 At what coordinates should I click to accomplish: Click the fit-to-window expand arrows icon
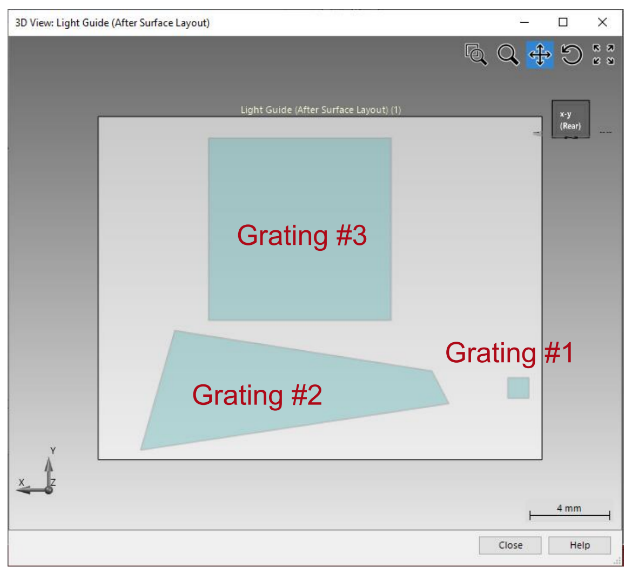click(x=603, y=54)
